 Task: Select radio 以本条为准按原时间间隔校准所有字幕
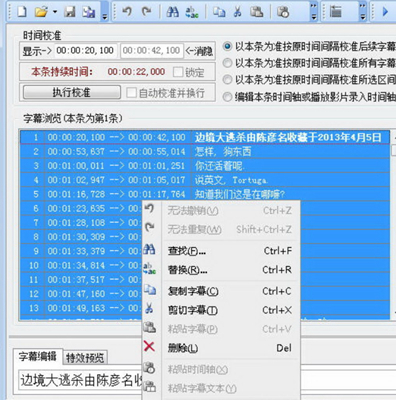pos(227,63)
